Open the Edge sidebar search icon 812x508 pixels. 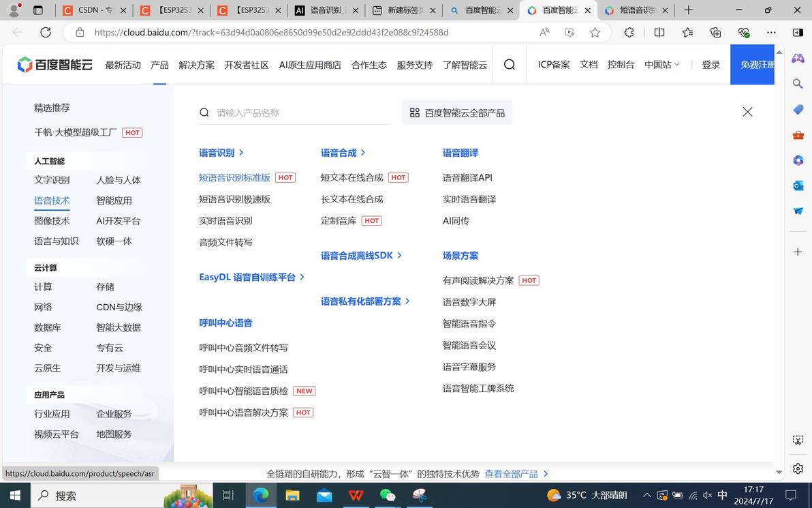(x=798, y=83)
